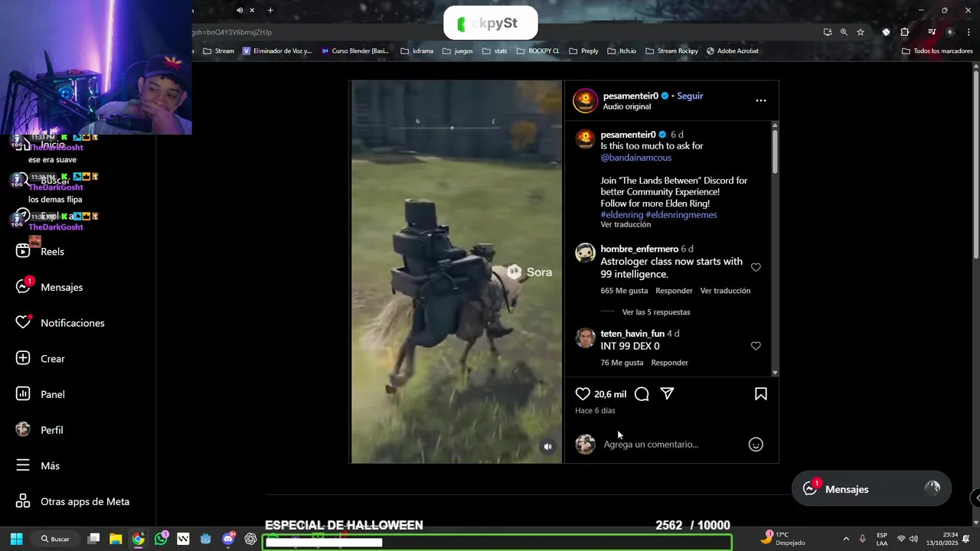
Task: Reply to hombre_enfermero with Responder
Action: [674, 291]
